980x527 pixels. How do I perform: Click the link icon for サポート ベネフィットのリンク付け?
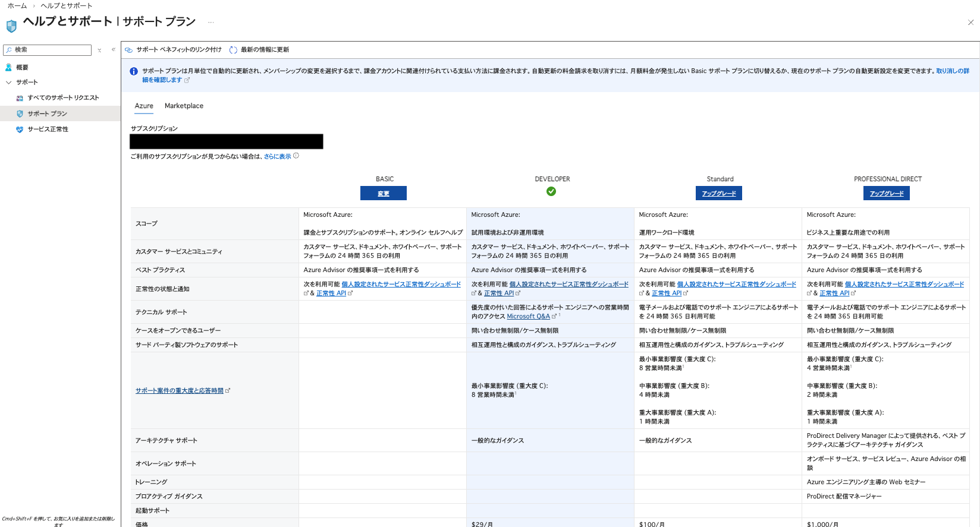point(128,50)
